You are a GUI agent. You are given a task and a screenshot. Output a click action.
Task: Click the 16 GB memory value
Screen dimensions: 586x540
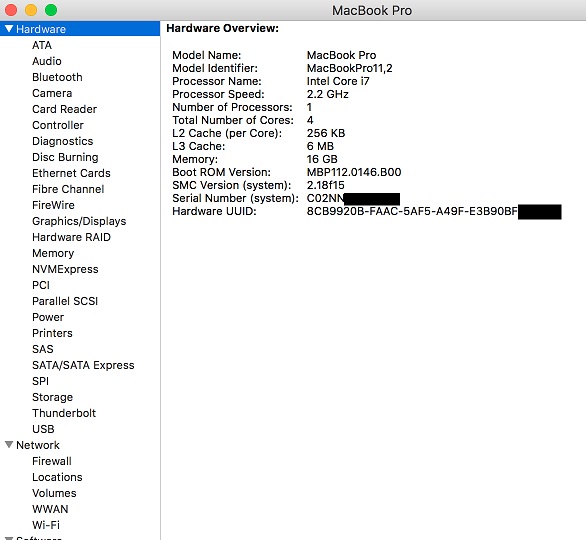coord(322,159)
